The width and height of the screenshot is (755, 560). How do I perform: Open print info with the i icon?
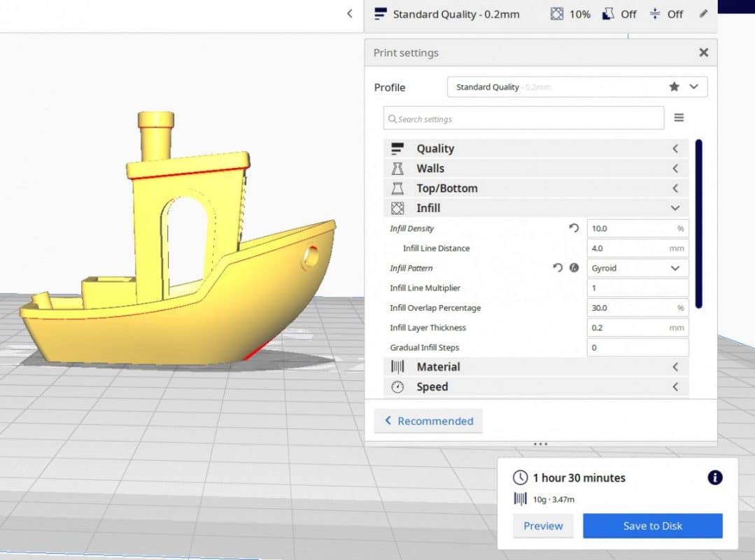[715, 477]
